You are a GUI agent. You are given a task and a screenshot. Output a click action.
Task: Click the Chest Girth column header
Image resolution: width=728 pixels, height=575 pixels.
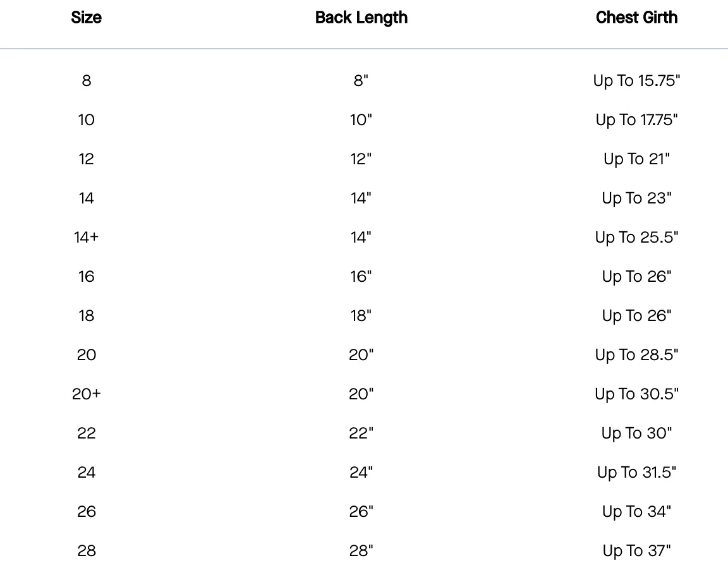[636, 18]
